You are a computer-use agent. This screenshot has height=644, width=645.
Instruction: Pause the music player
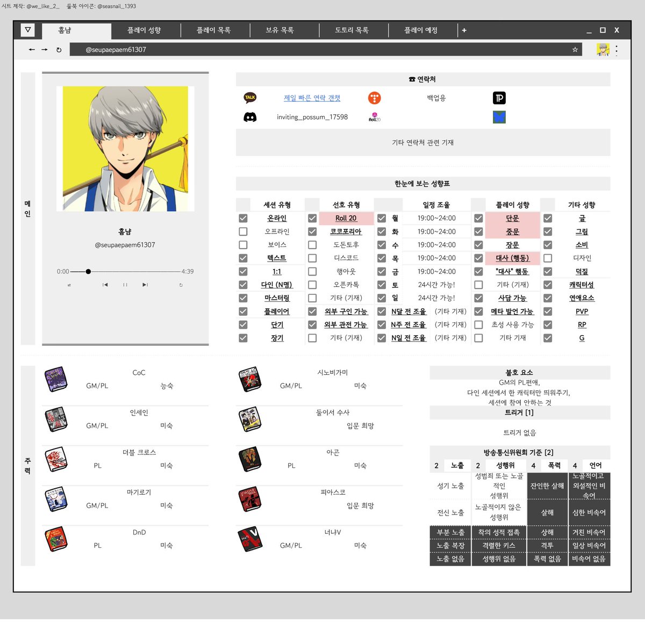point(125,285)
